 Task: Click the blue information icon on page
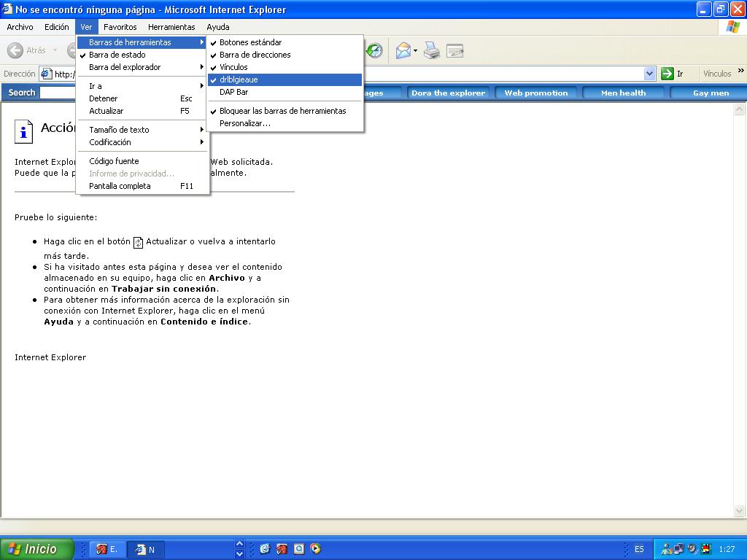click(x=24, y=131)
